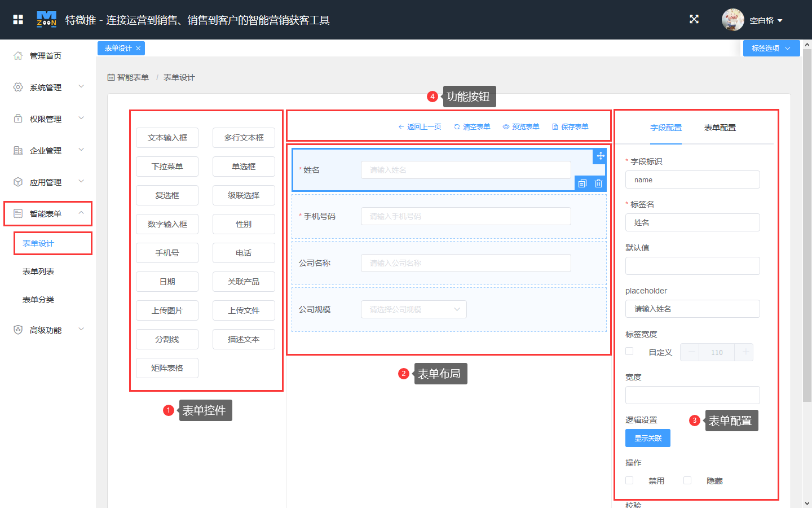Click the 智能表单 breadcrumb icon
The height and width of the screenshot is (508, 812).
(111, 77)
